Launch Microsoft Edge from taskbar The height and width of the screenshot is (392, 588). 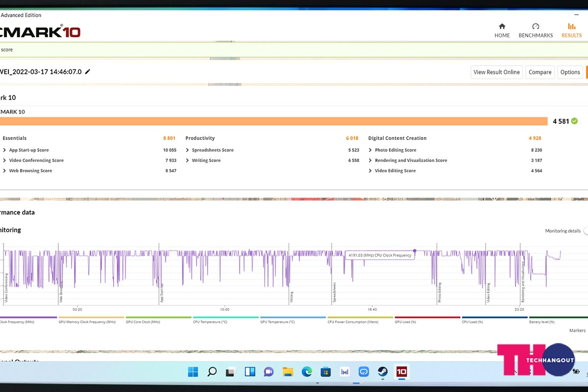(x=307, y=372)
